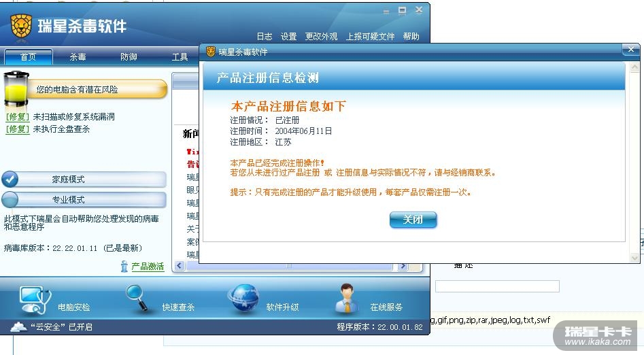Start 快速查杀 quick scan magnifier icon
This screenshot has width=644, height=355.
click(x=137, y=298)
